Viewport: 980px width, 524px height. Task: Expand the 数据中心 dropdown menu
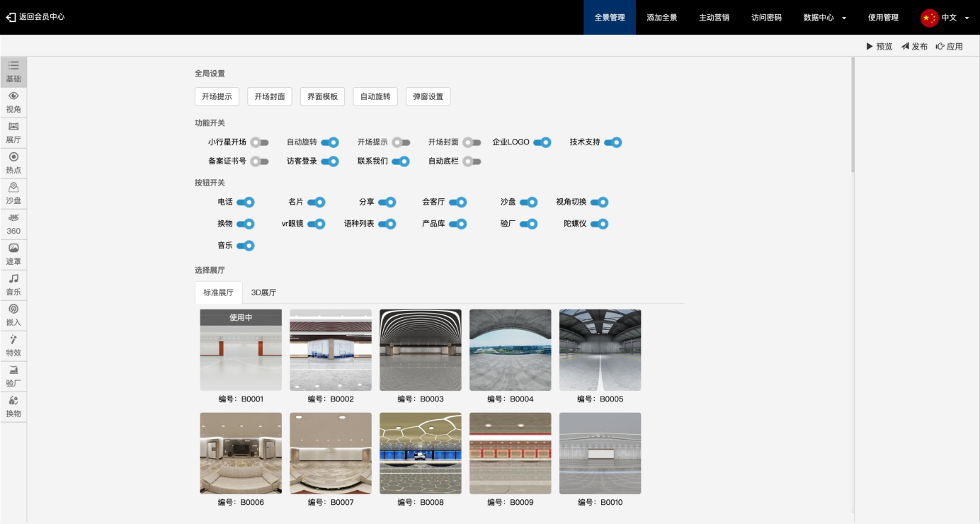pos(824,18)
